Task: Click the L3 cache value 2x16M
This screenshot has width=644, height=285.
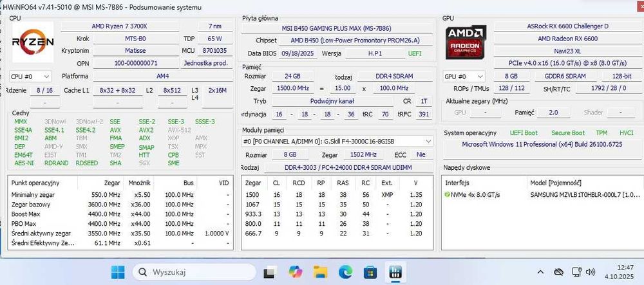Action: pos(217,90)
